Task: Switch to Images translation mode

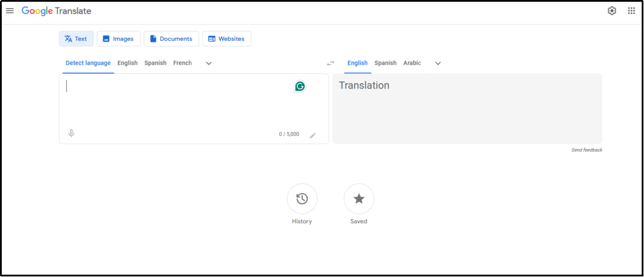Action: pos(118,39)
